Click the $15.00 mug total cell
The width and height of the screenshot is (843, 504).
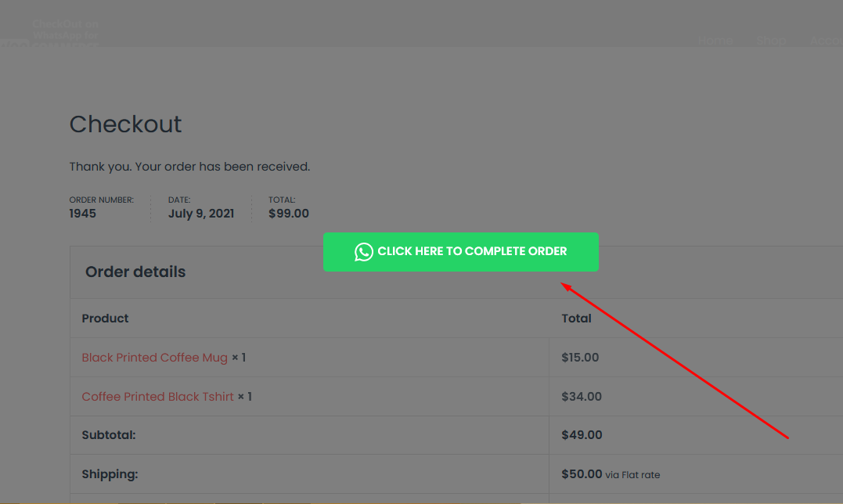[x=580, y=358]
